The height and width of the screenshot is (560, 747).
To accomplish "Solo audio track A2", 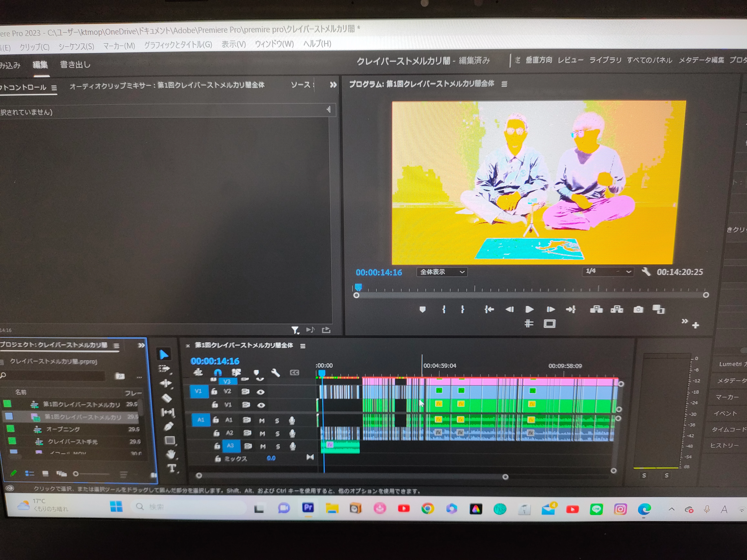I will [x=277, y=434].
